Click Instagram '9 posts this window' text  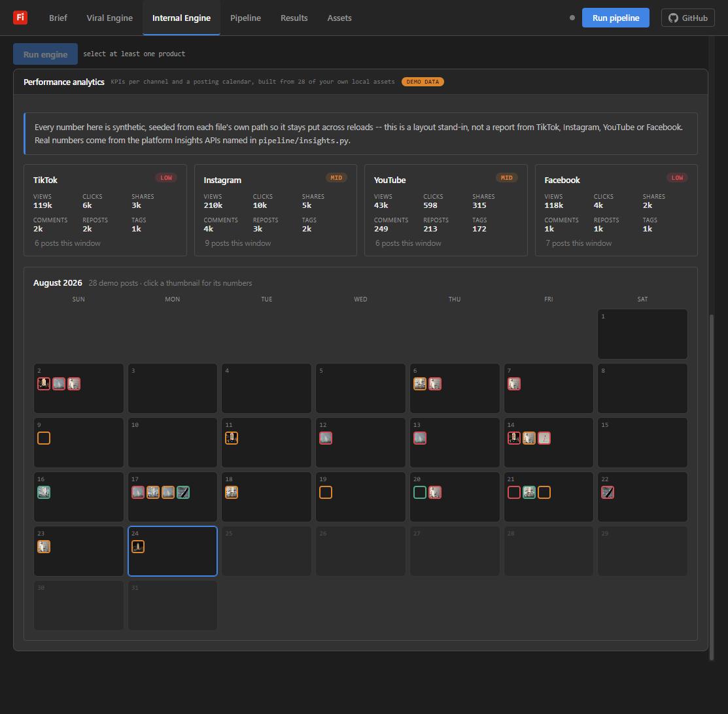(237, 243)
